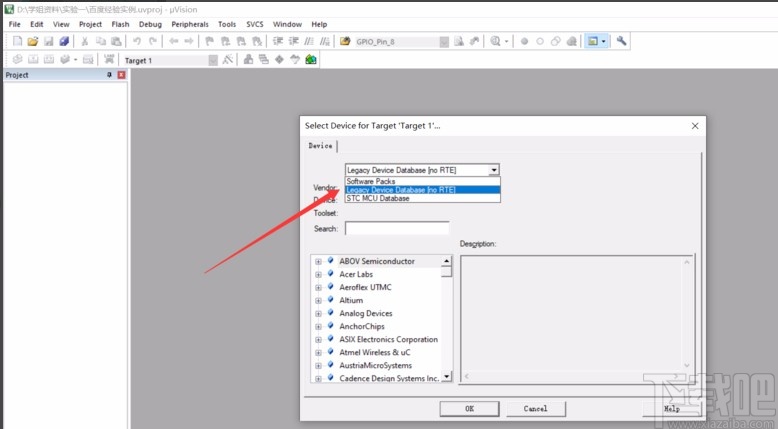Copy icon in the toolbar
The width and height of the screenshot is (778, 429).
click(x=101, y=41)
